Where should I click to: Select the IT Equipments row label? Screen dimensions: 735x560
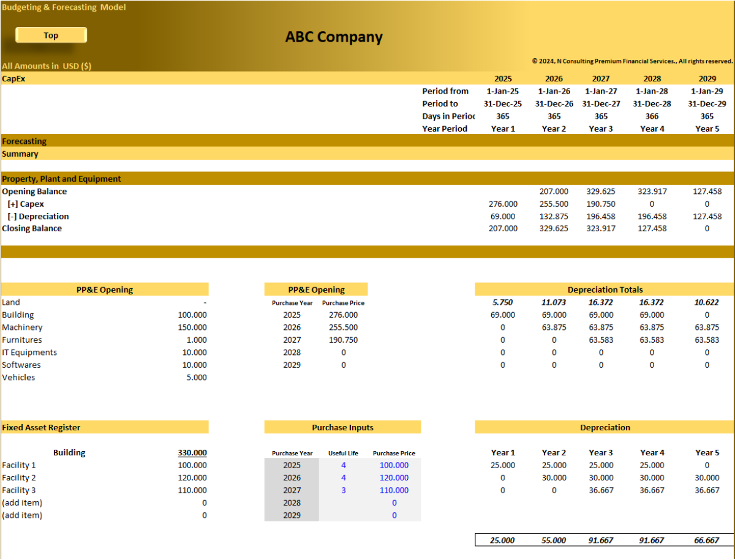(29, 353)
